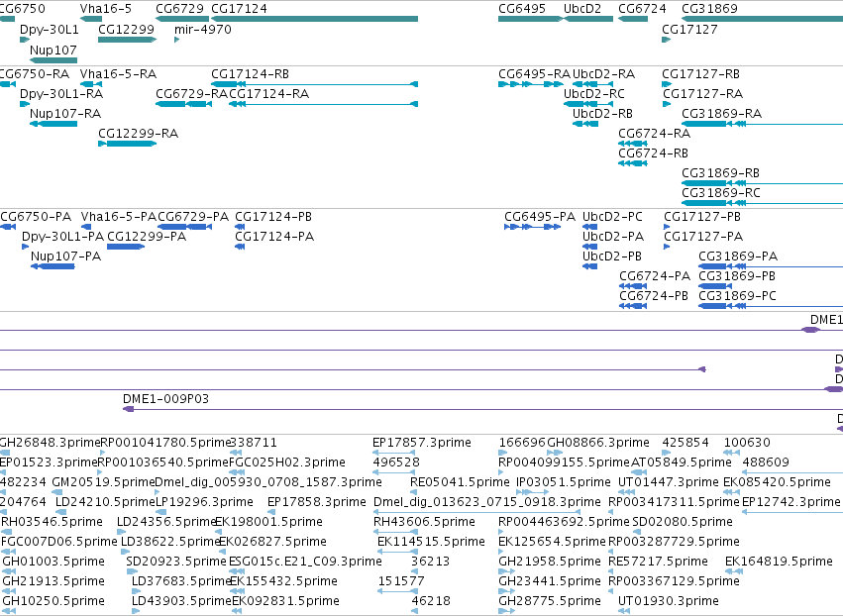
Task: Select the CG12299 gene label
Action: tap(126, 29)
